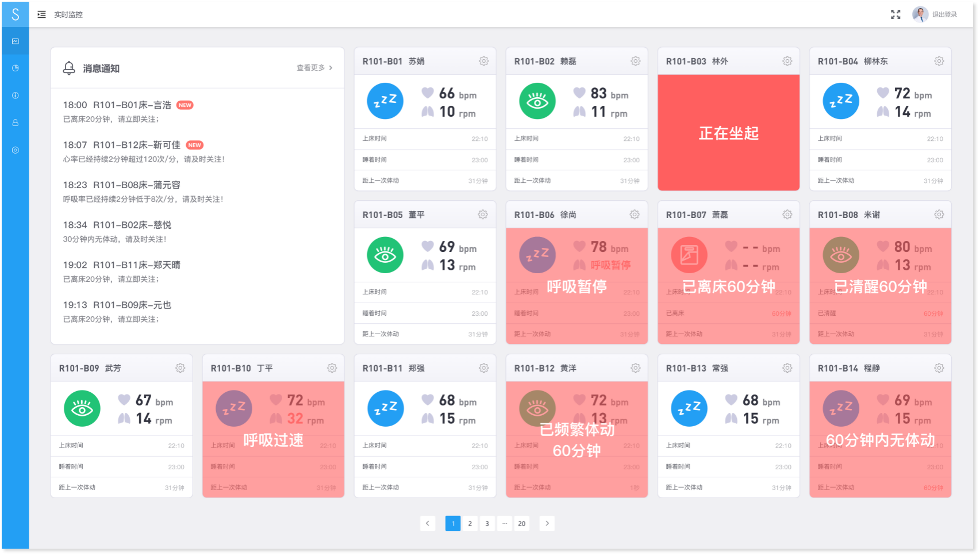
Task: Select the 实时监控 menu item
Action: 67,14
